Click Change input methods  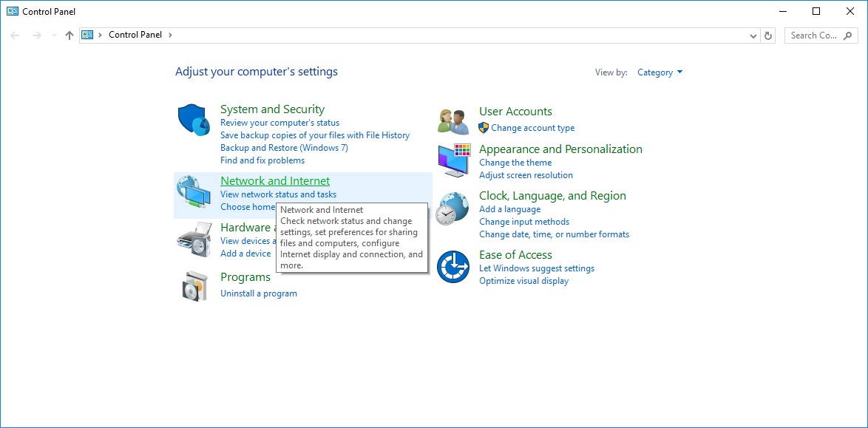click(524, 222)
